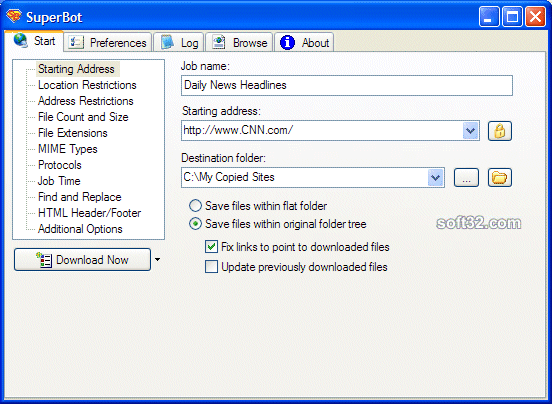The width and height of the screenshot is (552, 404).
Task: Select Protocols in the tree
Action: coord(59,165)
